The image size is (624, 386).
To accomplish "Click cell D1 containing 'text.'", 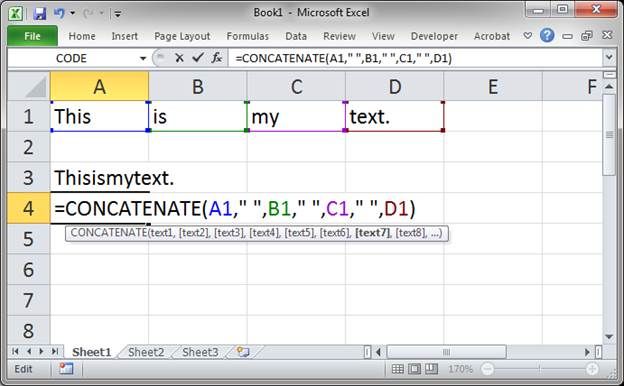I will [394, 116].
